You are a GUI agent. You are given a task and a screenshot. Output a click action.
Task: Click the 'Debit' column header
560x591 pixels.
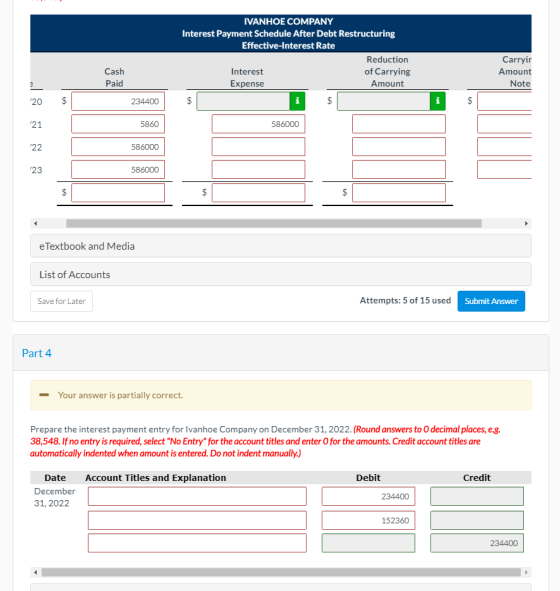click(368, 478)
